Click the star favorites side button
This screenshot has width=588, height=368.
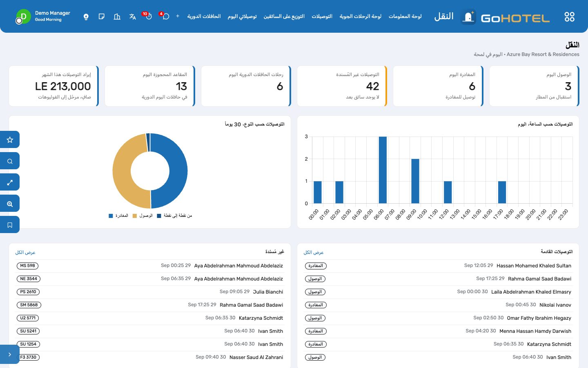(x=10, y=140)
